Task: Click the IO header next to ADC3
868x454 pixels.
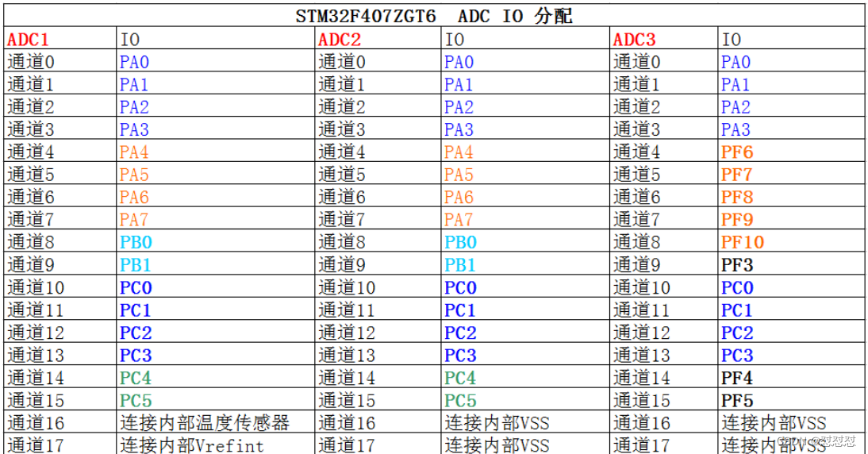Action: coord(732,40)
